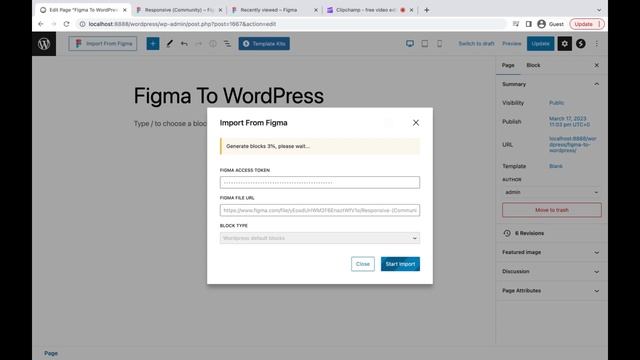Viewport: 640px width, 360px height.
Task: Click Move to trash
Action: (552, 210)
